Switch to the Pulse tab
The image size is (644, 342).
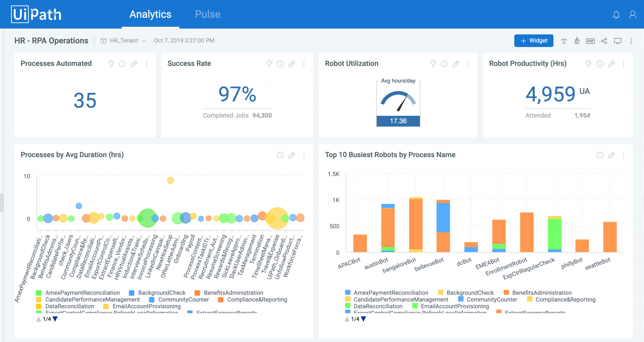pyautogui.click(x=207, y=14)
